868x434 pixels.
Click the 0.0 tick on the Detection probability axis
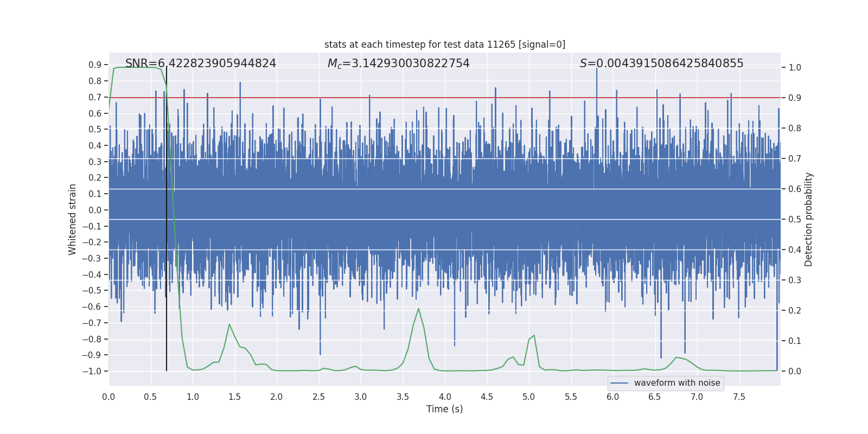(795, 372)
